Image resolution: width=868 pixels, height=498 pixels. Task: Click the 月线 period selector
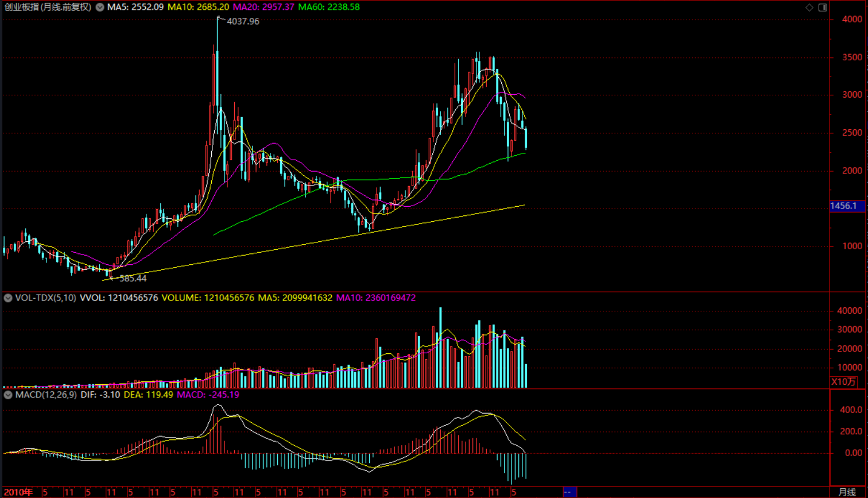[x=847, y=492]
